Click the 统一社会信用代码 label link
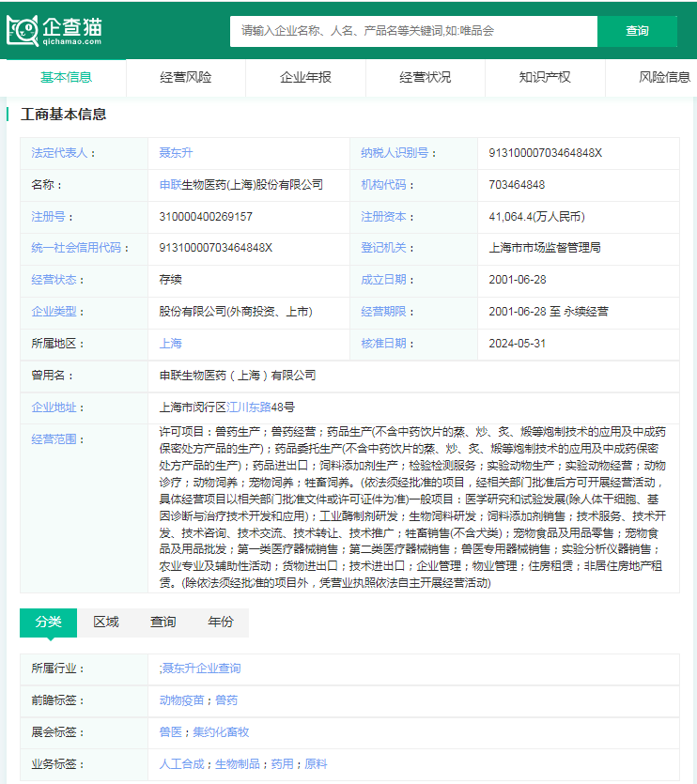This screenshot has width=697, height=784. coord(76,248)
